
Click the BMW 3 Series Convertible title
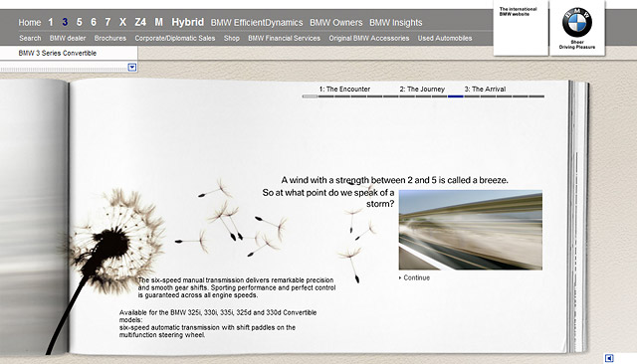point(58,53)
